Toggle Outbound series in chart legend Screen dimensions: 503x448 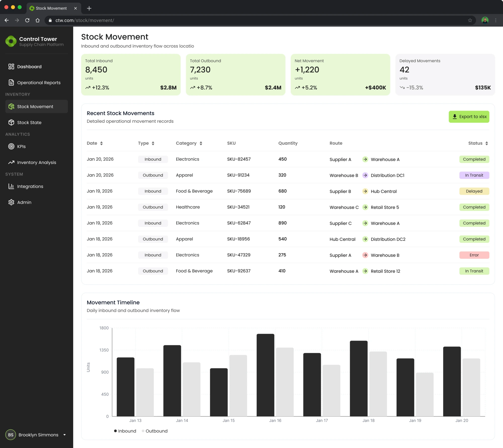pos(154,431)
